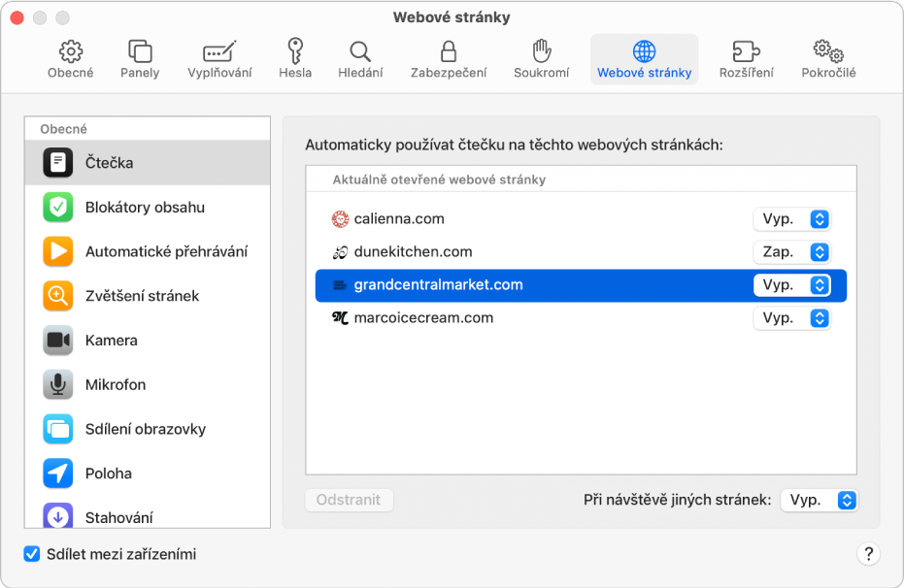
Task: Select Blokátory obsahu shield icon in sidebar
Action: tap(57, 208)
